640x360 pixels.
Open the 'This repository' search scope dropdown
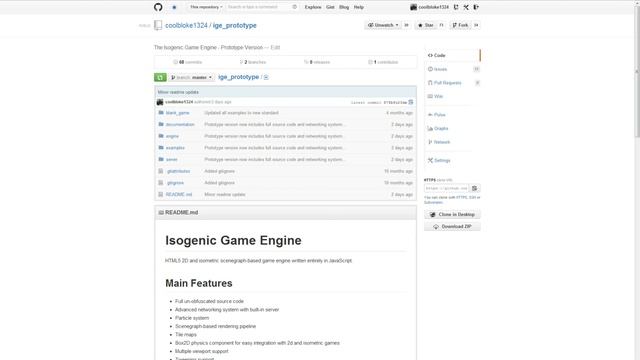coord(206,7)
